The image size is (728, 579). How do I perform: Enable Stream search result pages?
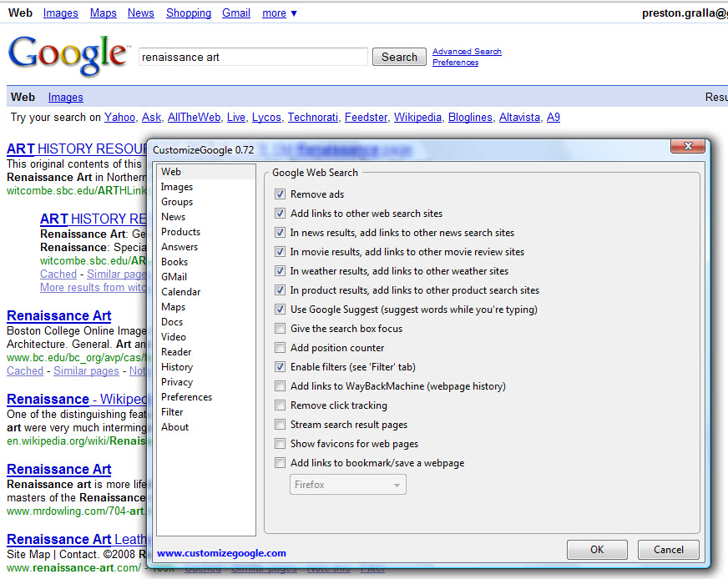280,425
